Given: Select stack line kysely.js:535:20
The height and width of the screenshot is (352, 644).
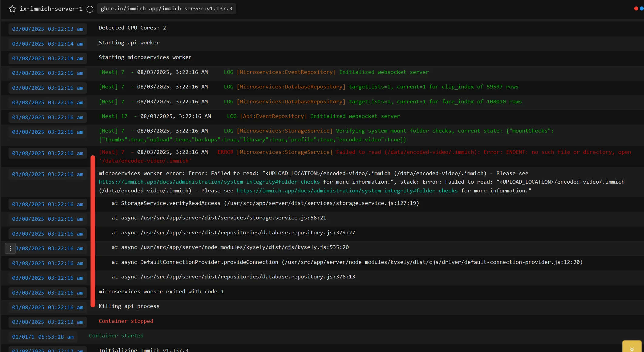Looking at the screenshot, I should 230,247.
